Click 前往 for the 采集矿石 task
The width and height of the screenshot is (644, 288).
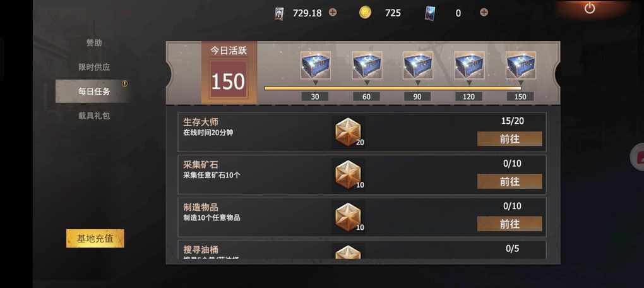[x=510, y=182]
